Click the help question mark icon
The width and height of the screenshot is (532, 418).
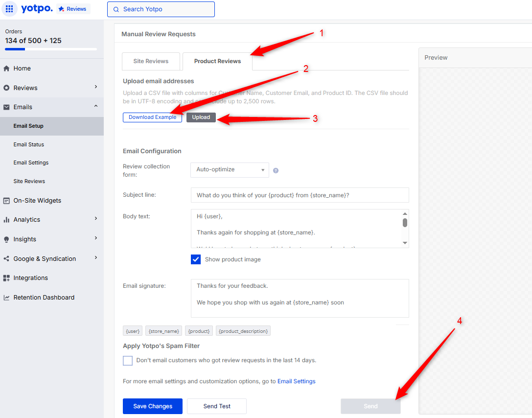coord(276,171)
